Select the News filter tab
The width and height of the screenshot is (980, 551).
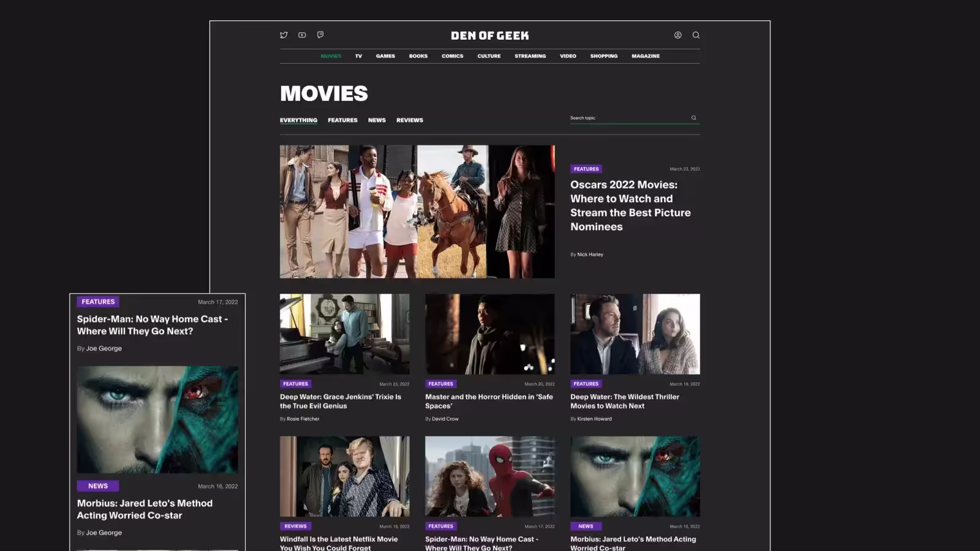(x=377, y=120)
